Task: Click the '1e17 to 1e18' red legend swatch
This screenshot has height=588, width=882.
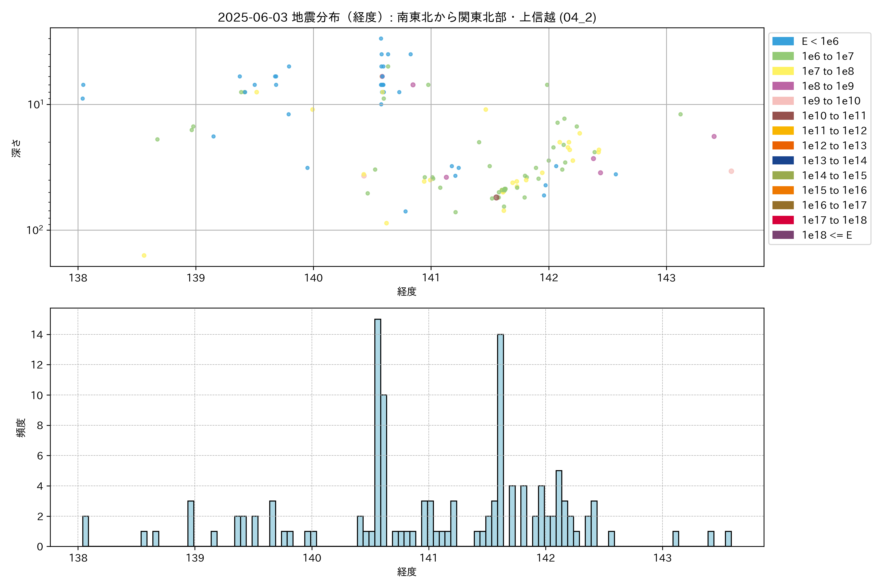Action: [x=783, y=220]
